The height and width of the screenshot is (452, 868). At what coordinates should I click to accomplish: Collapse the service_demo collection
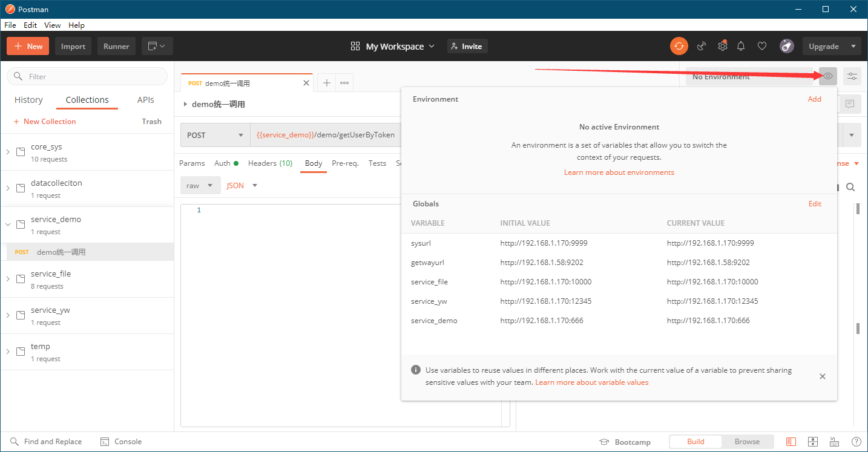8,224
